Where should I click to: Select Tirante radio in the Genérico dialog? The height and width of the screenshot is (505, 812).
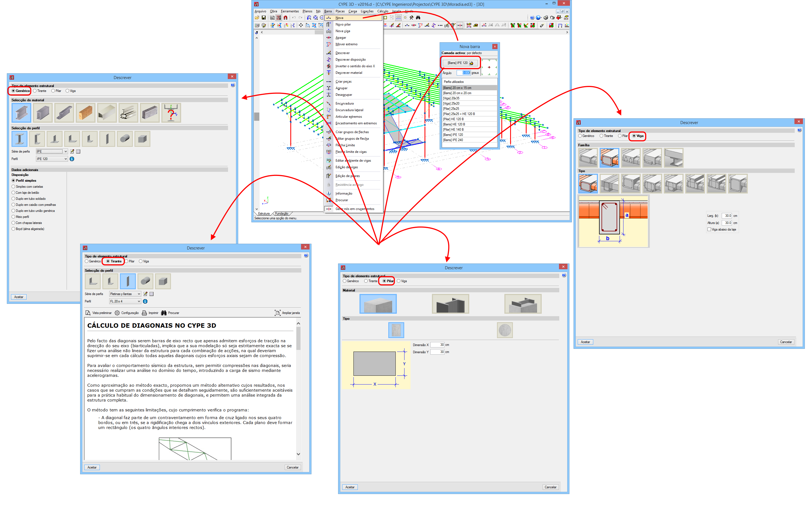[40, 91]
